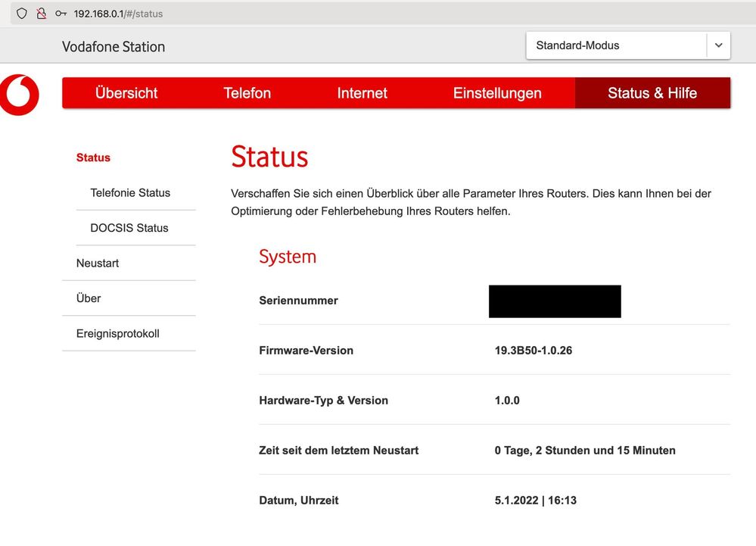
Task: Click the description paragraph starting with Verschaffen Sie sich
Action: click(471, 202)
